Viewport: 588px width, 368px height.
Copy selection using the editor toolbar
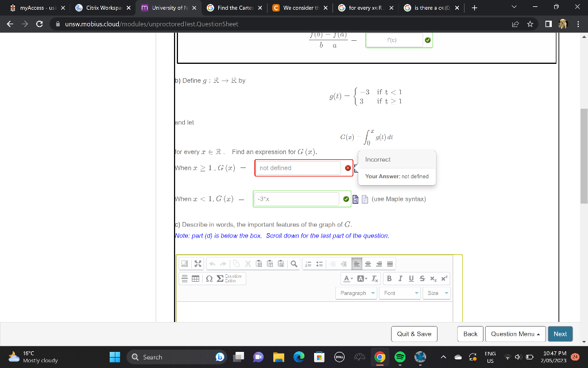tap(236, 264)
